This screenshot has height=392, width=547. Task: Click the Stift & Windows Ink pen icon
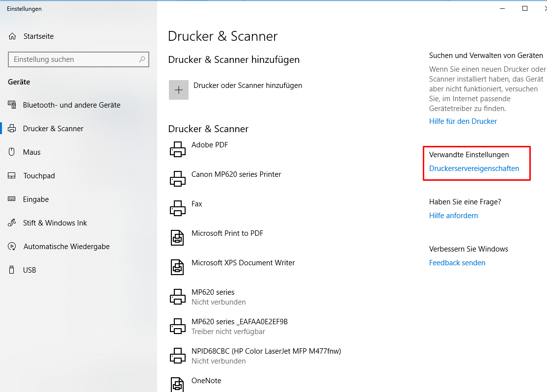click(x=12, y=223)
